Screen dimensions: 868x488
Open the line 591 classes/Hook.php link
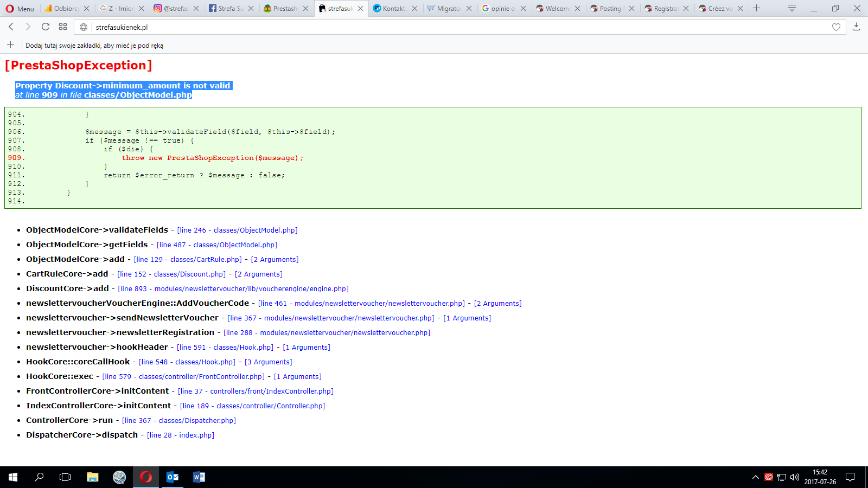pyautogui.click(x=225, y=348)
